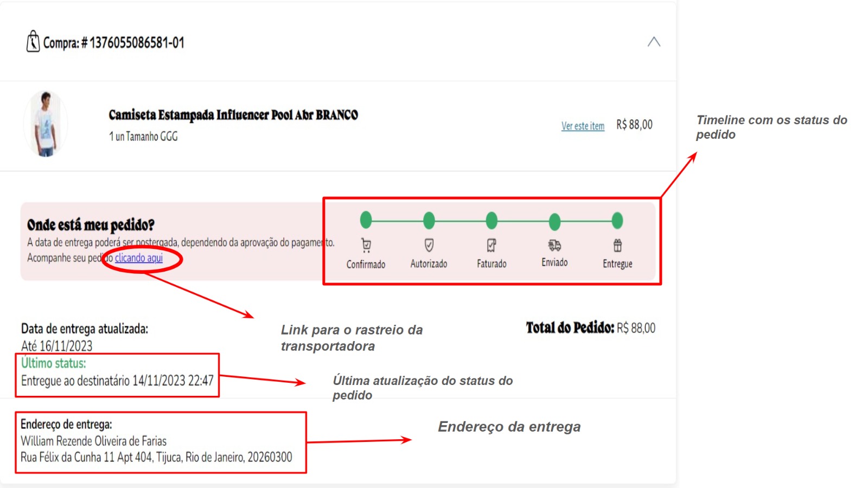Click the Faturado invoice icon
The image size is (868, 488).
pos(492,246)
